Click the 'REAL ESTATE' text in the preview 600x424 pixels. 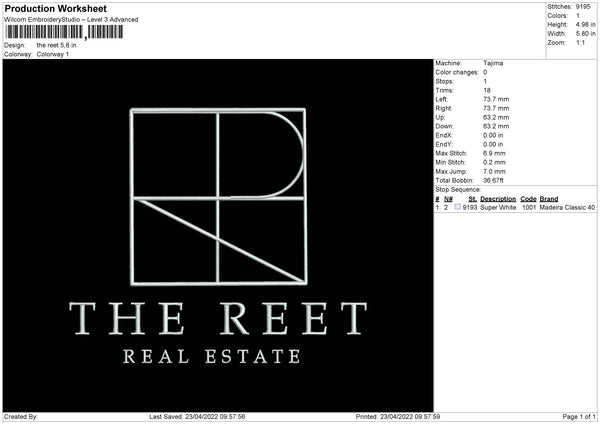point(212,356)
